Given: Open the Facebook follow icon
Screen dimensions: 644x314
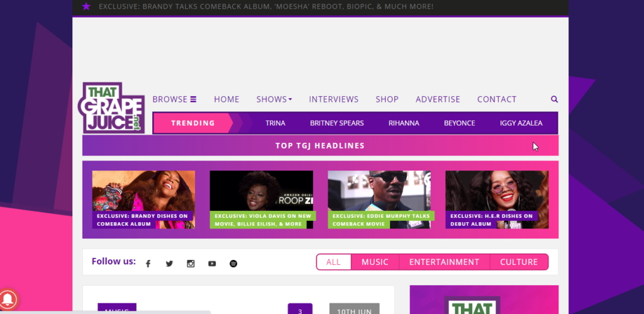Looking at the screenshot, I should (148, 264).
